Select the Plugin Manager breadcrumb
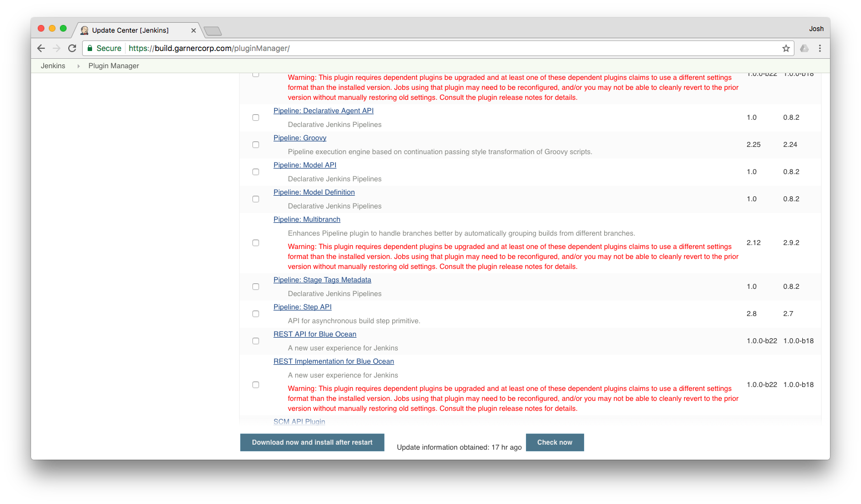Viewport: 861px width, 504px height. tap(114, 66)
